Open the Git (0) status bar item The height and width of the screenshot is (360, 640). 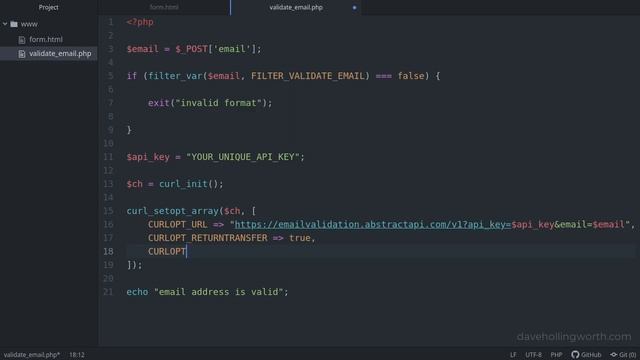point(623,354)
